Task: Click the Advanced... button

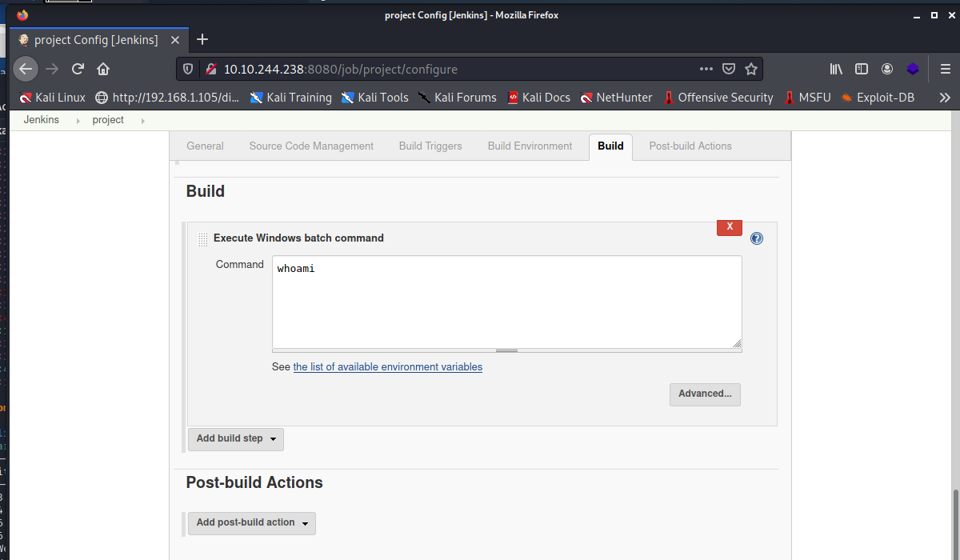Action: (x=705, y=394)
